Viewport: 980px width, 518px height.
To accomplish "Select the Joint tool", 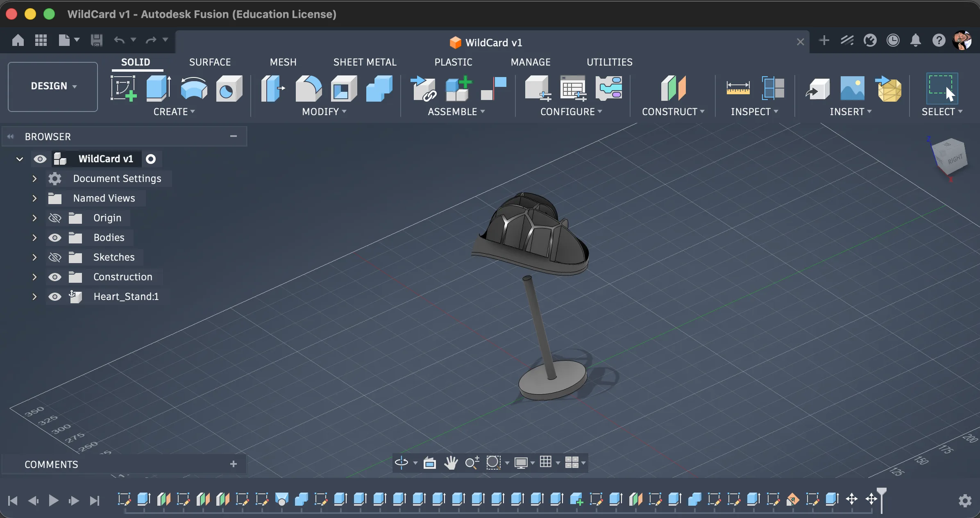I will coord(494,88).
